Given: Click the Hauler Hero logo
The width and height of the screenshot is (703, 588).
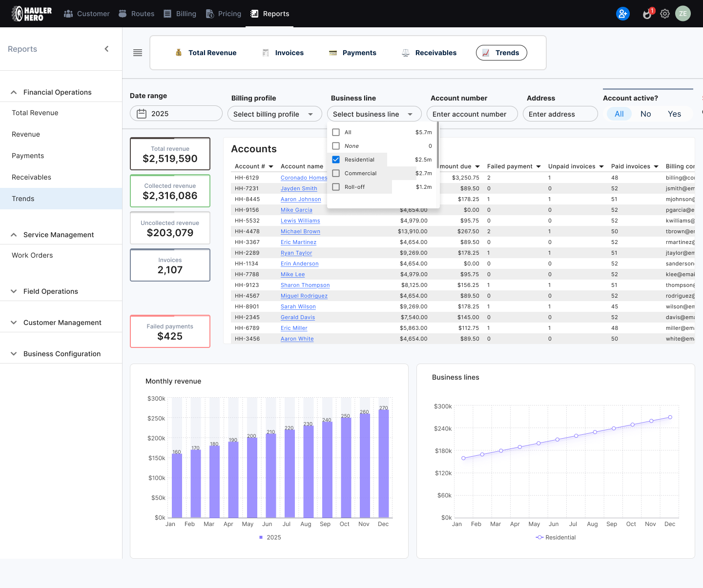Looking at the screenshot, I should coord(32,14).
